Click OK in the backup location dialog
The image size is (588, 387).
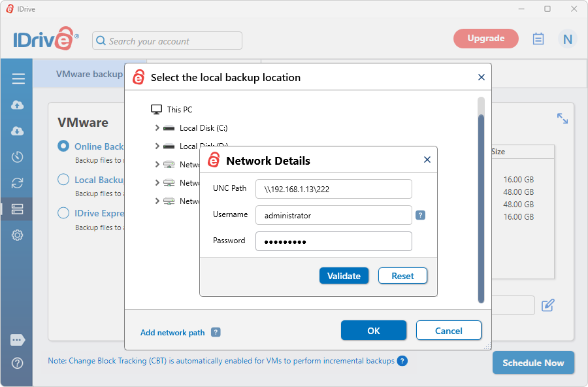click(x=374, y=330)
